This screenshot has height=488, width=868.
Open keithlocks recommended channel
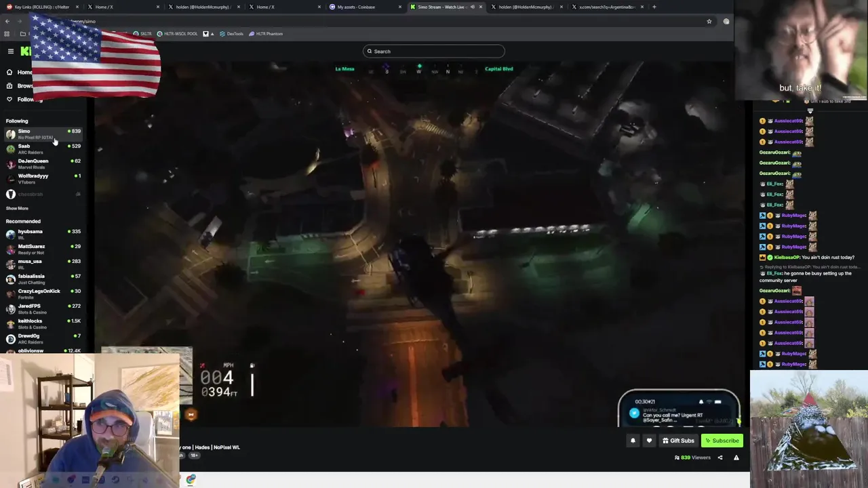click(42, 324)
